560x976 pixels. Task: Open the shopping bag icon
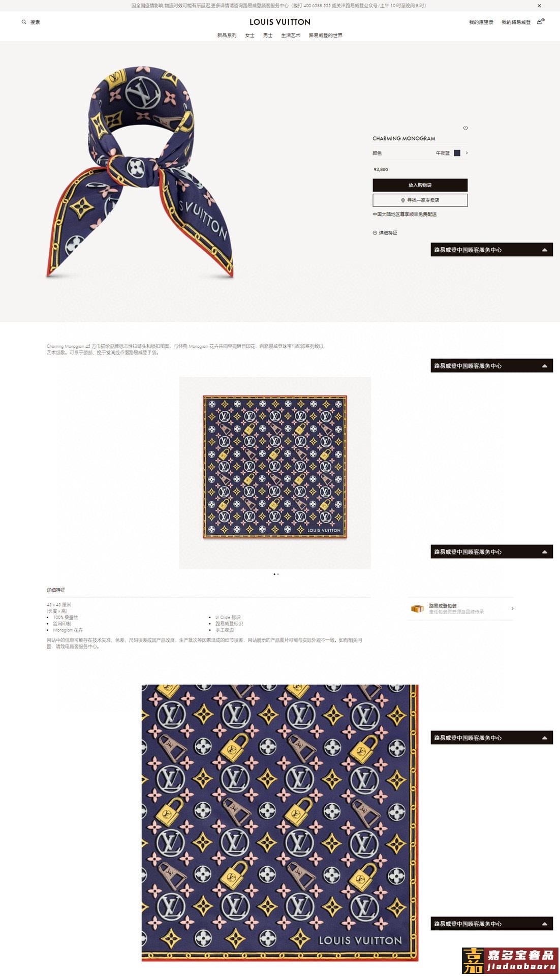[x=540, y=22]
